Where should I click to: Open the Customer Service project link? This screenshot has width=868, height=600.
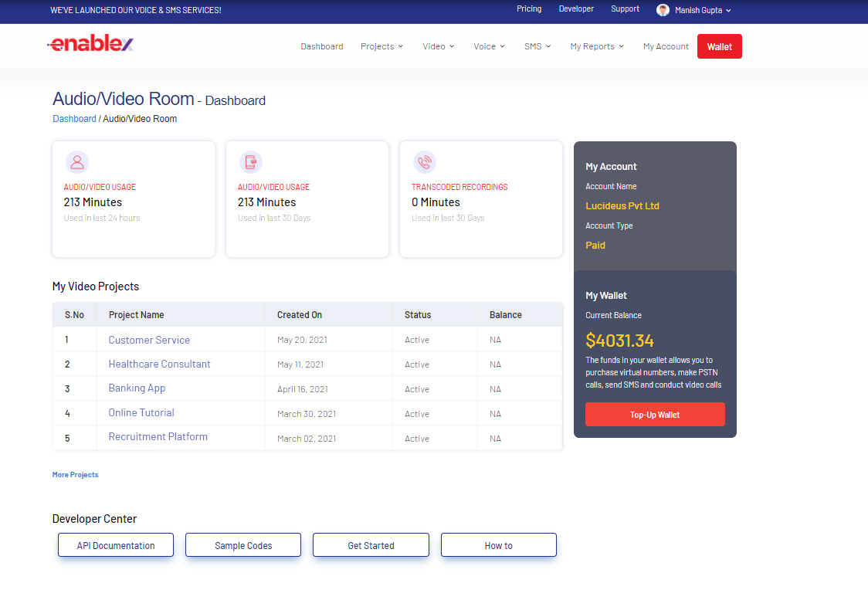[149, 340]
